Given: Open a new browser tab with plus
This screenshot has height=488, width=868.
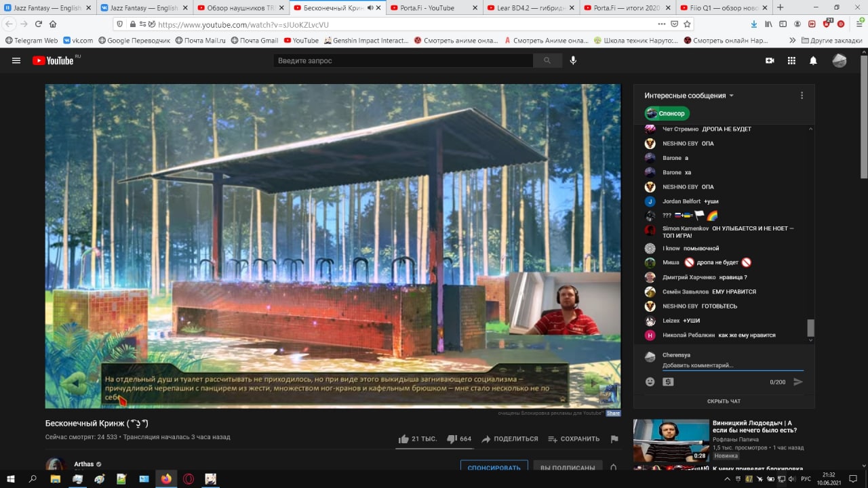Looking at the screenshot, I should tap(780, 7).
